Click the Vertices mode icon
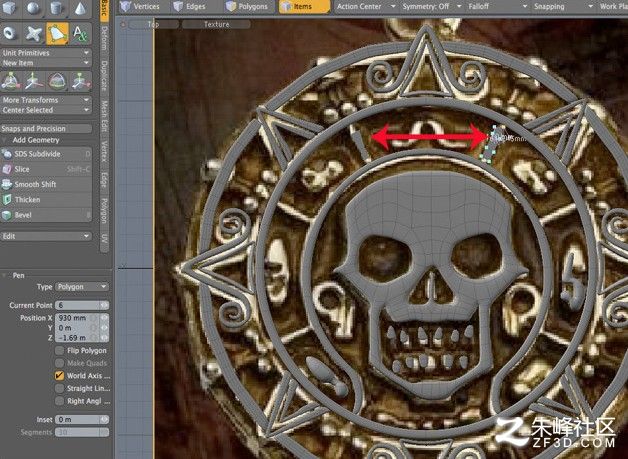The width and height of the screenshot is (628, 459). pyautogui.click(x=126, y=6)
